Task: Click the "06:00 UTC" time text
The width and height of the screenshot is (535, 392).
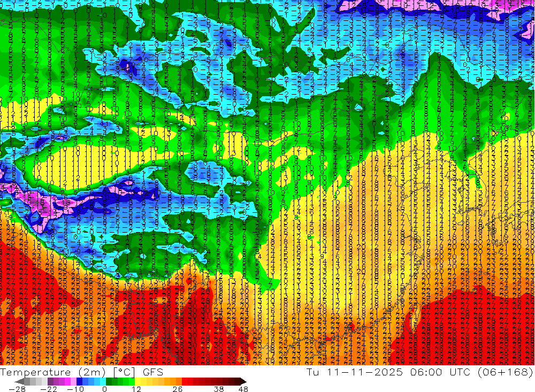Action: coord(440,372)
